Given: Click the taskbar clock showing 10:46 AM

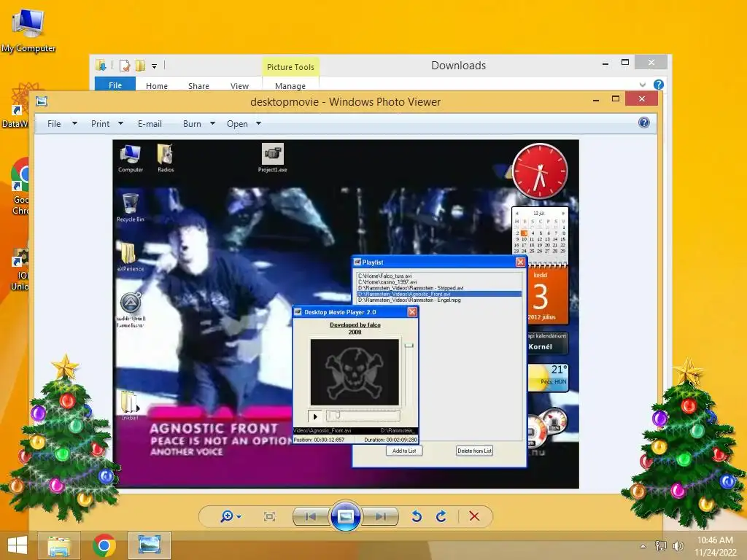Looking at the screenshot, I should coord(715,546).
